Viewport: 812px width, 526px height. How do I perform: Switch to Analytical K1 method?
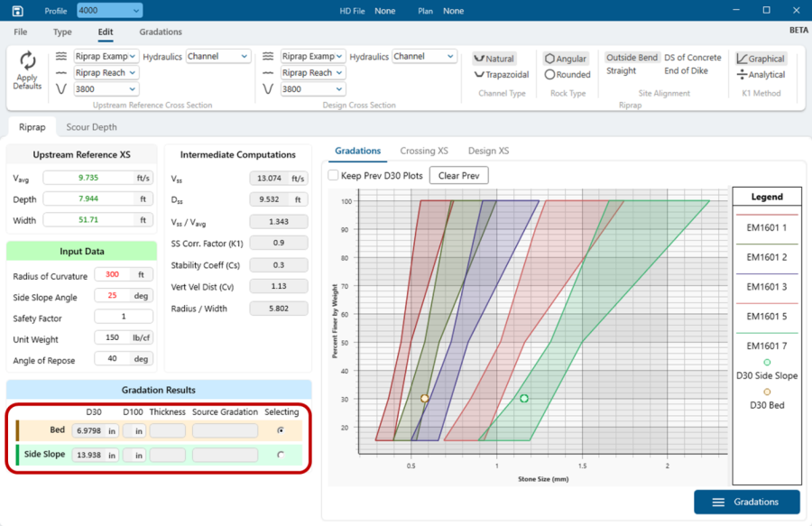(761, 75)
